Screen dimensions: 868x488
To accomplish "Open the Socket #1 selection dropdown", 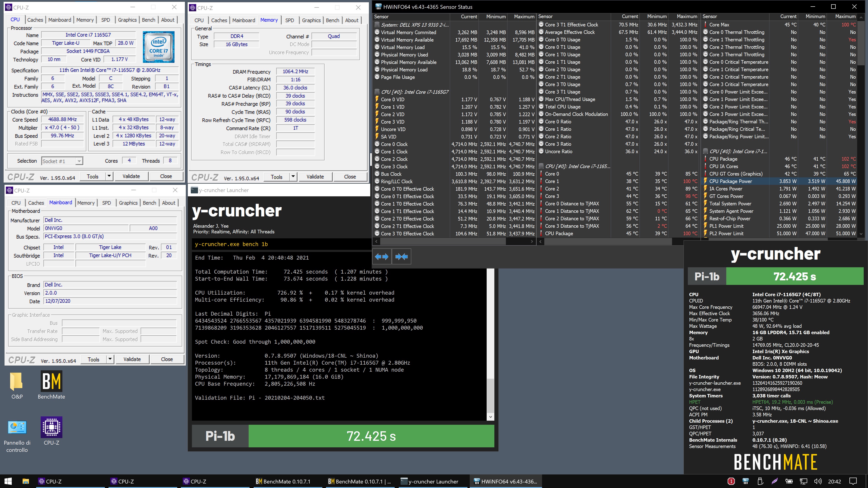I will [x=62, y=161].
